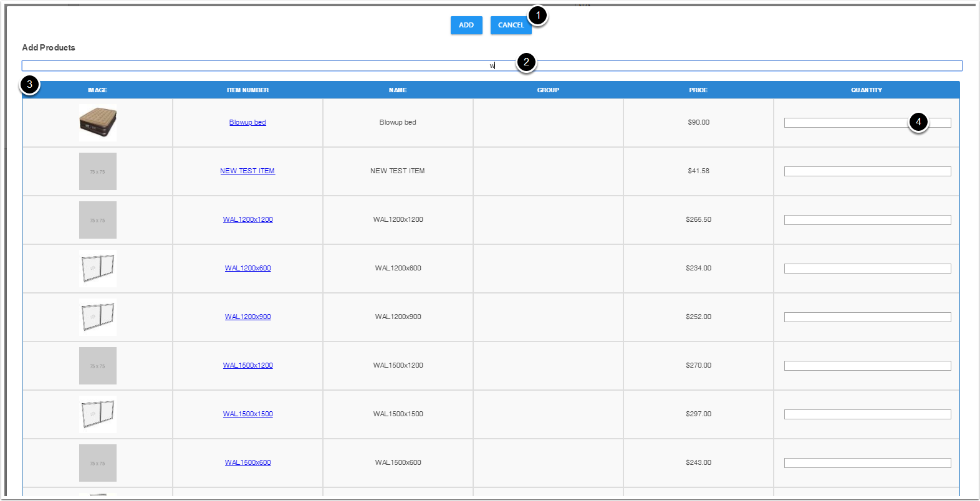Screen dimensions: 980x501
Task: Click the WAL1200x1200 name cell
Action: 398,219
